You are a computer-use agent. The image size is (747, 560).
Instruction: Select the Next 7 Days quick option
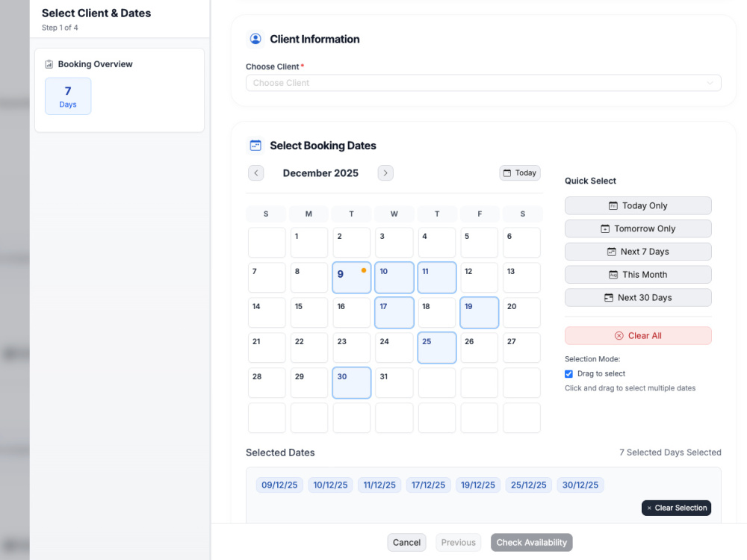(638, 252)
